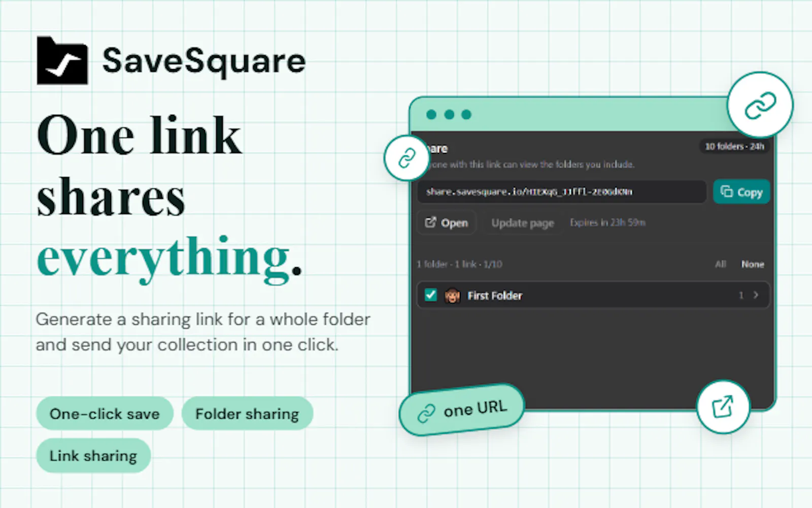Copy the share link with Copy button
Image resolution: width=812 pixels, height=508 pixels.
(x=741, y=192)
